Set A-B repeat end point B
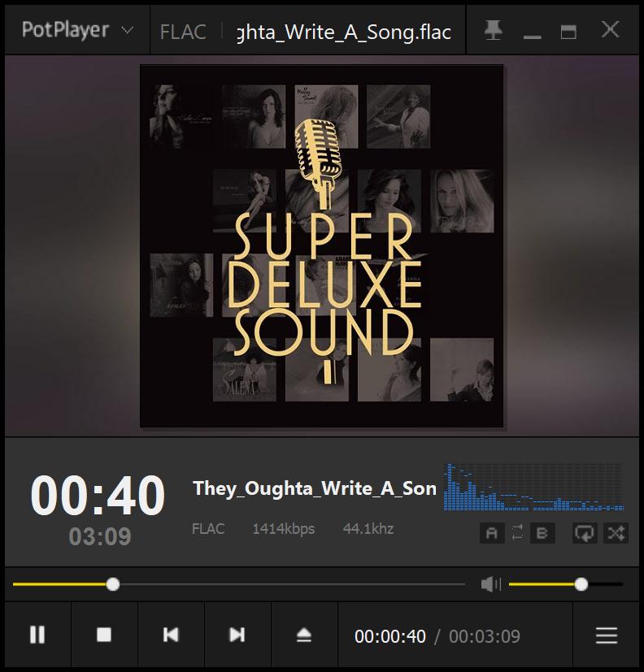 coord(542,533)
